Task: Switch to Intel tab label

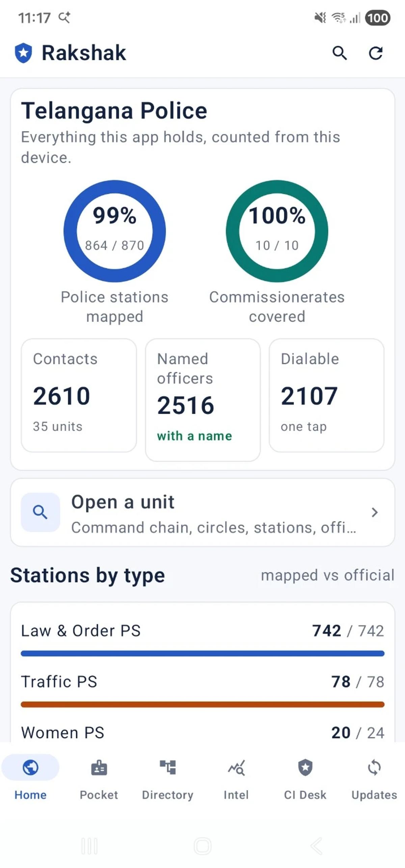Action: (x=236, y=795)
